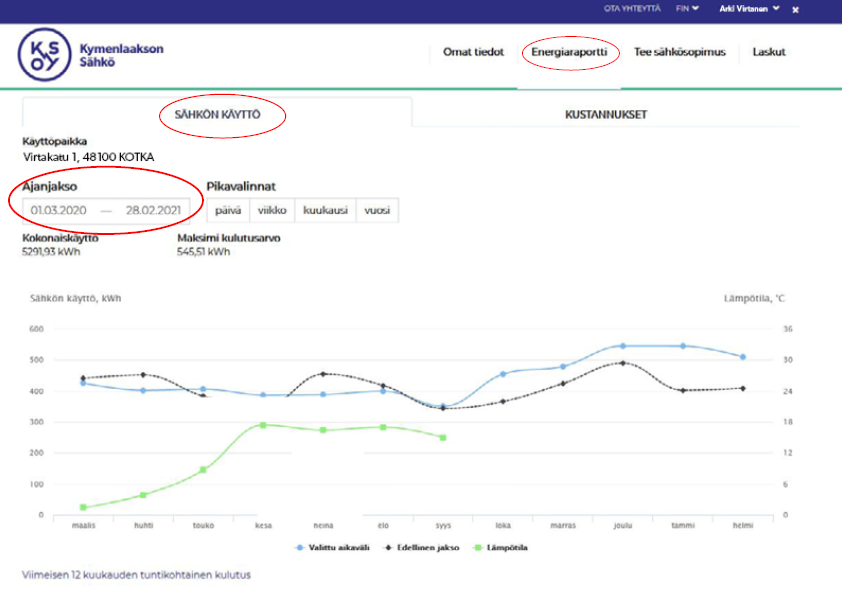Click the end date 28.02.2021 field

[x=154, y=211]
